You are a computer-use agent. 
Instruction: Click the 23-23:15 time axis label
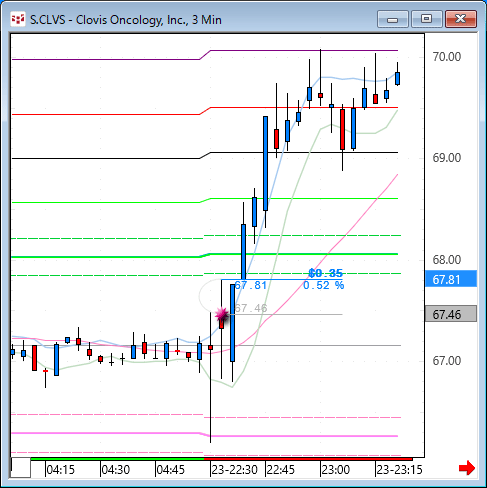(x=399, y=470)
